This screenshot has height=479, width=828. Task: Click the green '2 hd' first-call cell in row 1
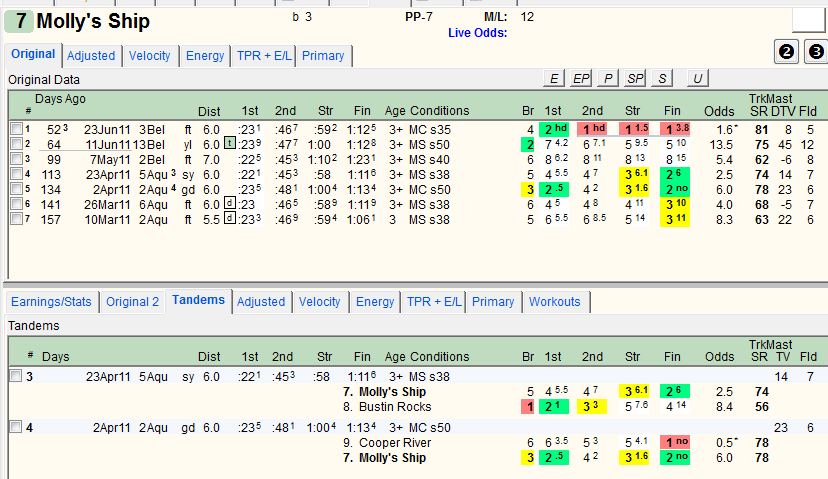click(554, 129)
